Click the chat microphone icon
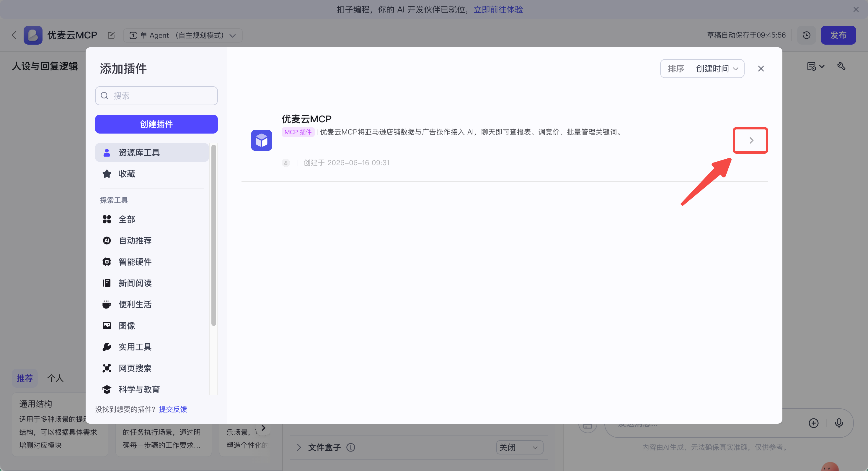The image size is (868, 471). 839,423
